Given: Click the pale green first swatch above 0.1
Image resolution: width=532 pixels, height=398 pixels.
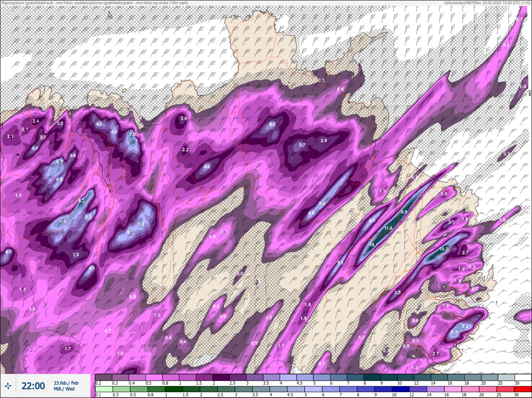Looking at the screenshot, I should [104, 389].
